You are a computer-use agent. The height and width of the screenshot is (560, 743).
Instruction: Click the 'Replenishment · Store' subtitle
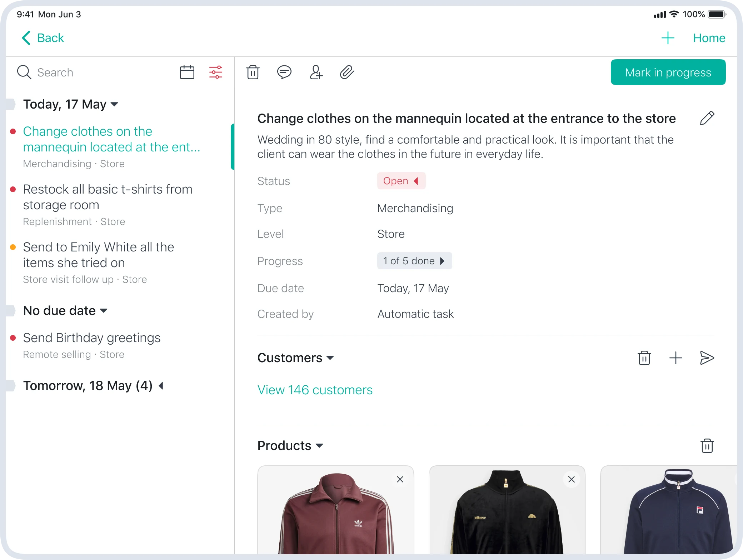[x=74, y=221]
